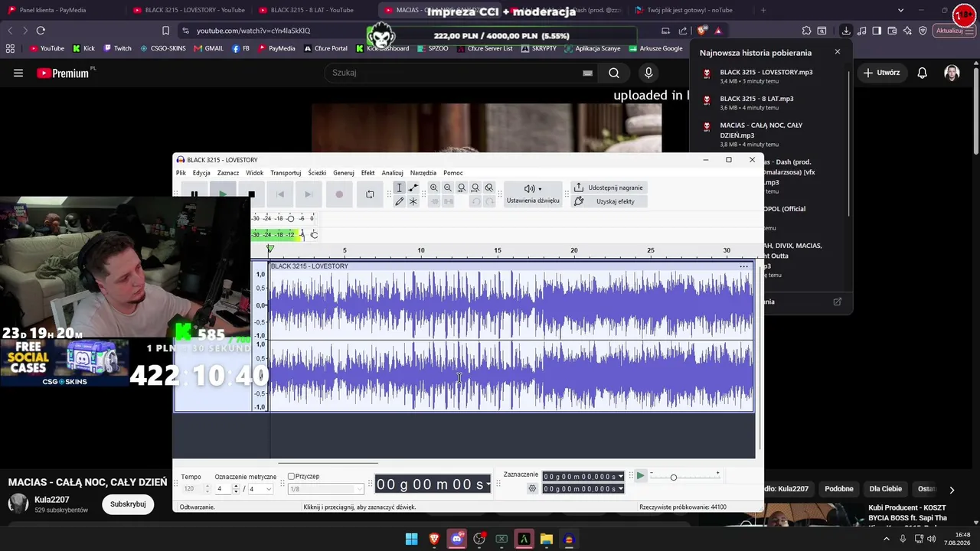Click the Uzyskaj efekty button
The width and height of the screenshot is (980, 551).
(x=609, y=201)
